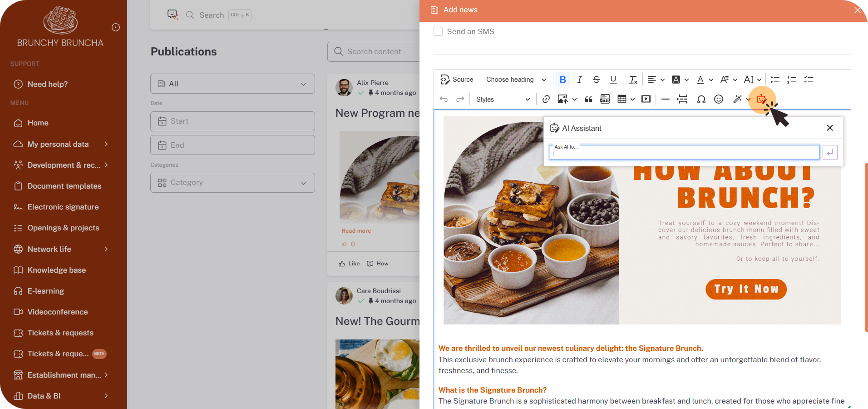Image resolution: width=868 pixels, height=409 pixels.
Task: Insert a to-do checklist
Action: point(809,80)
